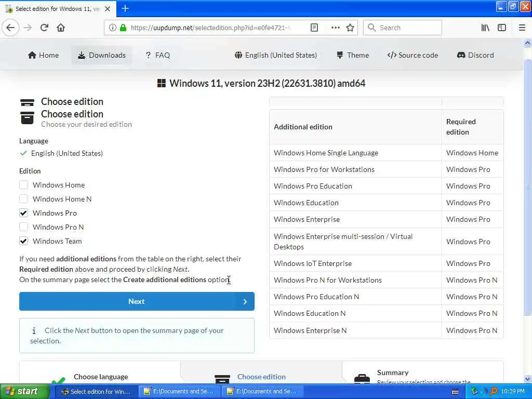
Task: Click the chevron arrow on Next button
Action: click(245, 302)
